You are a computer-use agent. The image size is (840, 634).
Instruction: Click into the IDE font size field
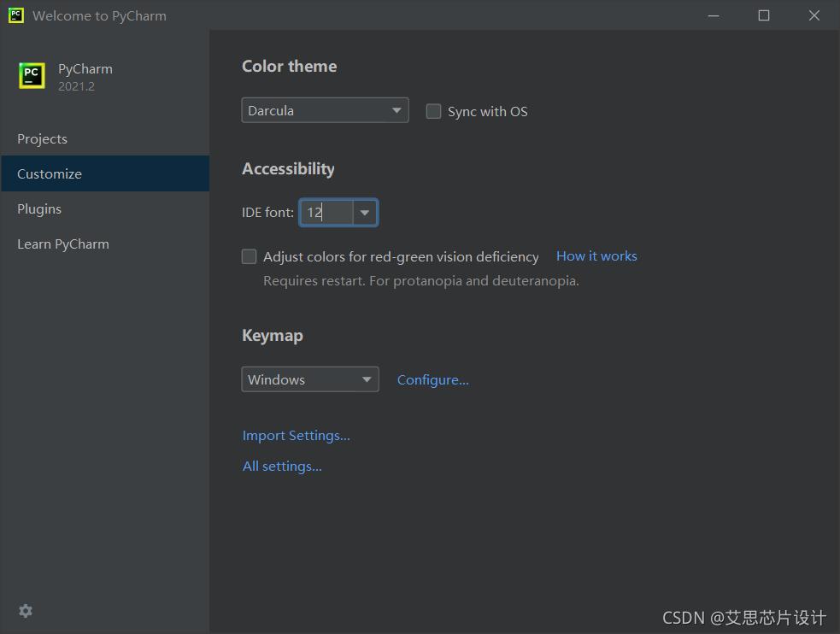coord(326,213)
